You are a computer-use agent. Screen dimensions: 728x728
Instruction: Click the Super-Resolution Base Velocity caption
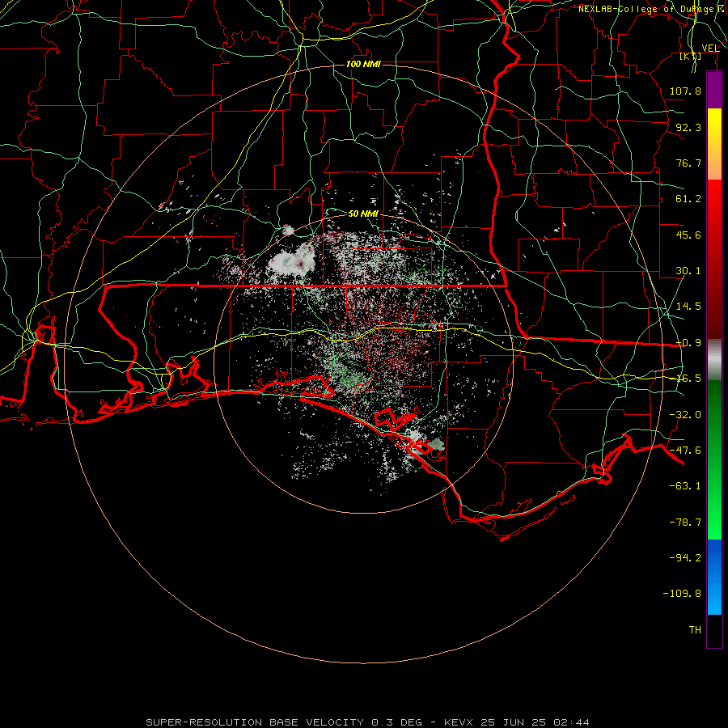pyautogui.click(x=368, y=722)
